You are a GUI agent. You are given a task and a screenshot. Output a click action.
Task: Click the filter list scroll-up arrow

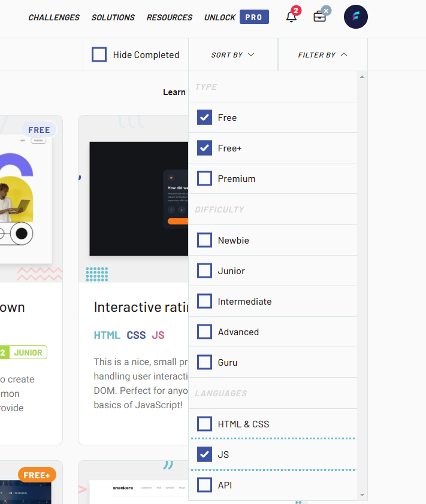click(x=362, y=77)
